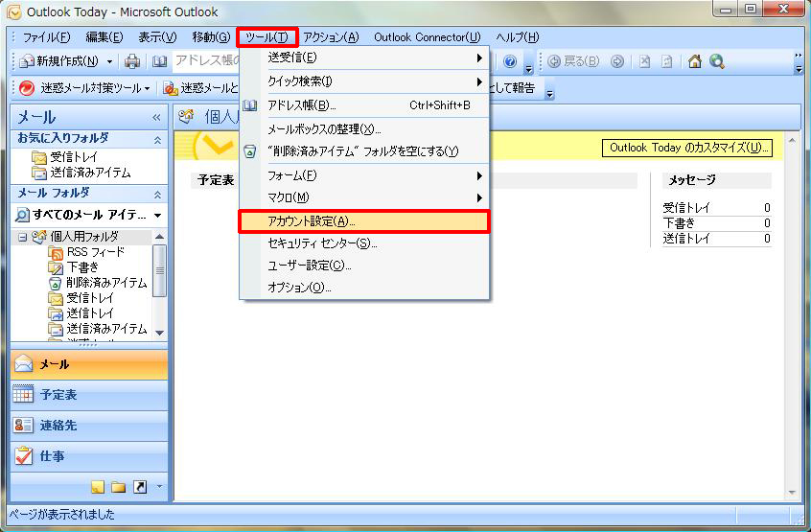Image resolution: width=811 pixels, height=532 pixels.
Task: Click the Print icon in toolbar
Action: pyautogui.click(x=132, y=61)
